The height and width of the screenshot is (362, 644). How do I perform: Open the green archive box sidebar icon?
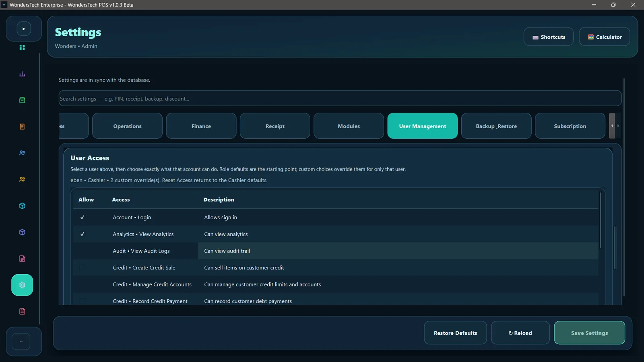pyautogui.click(x=22, y=100)
